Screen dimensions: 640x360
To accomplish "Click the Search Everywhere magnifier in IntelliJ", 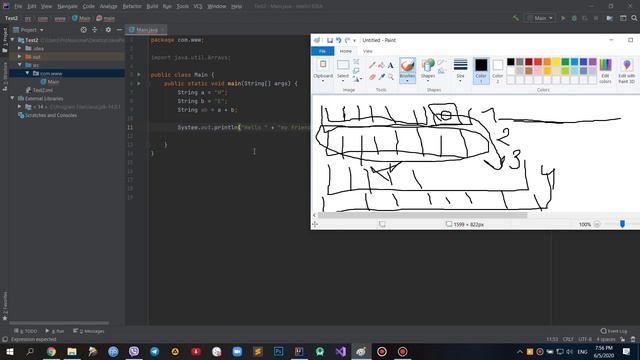I will [x=634, y=18].
